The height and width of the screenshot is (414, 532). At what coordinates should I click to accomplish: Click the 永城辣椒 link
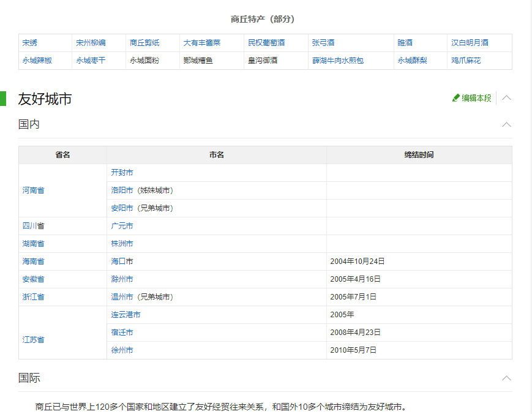37,61
